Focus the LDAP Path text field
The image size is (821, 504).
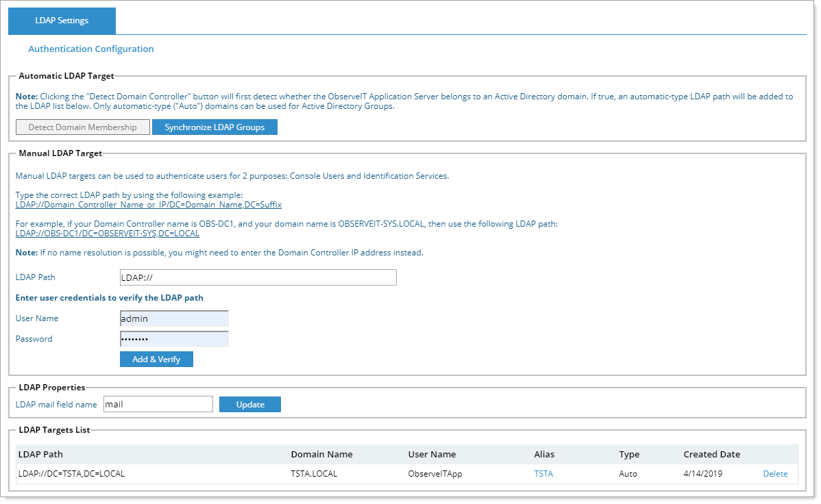(x=258, y=277)
